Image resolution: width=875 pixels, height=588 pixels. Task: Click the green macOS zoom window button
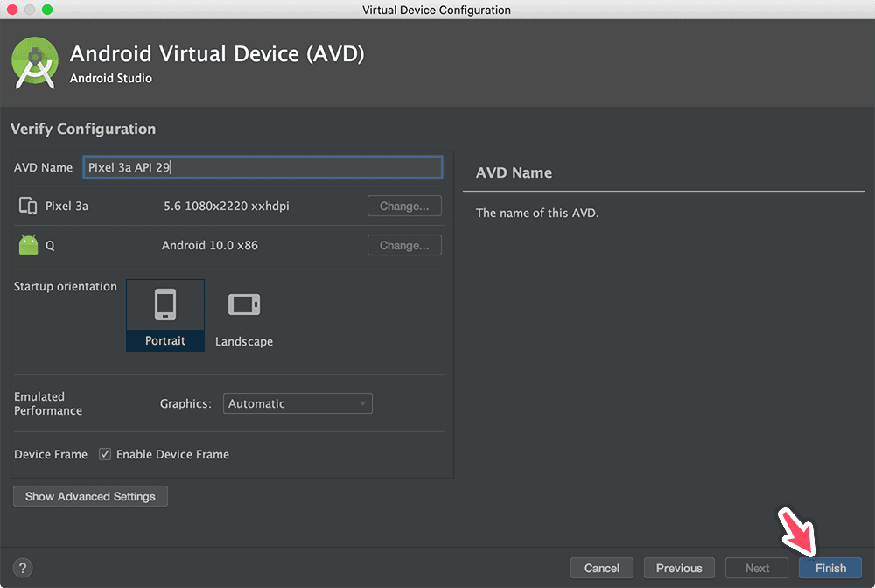tap(47, 10)
